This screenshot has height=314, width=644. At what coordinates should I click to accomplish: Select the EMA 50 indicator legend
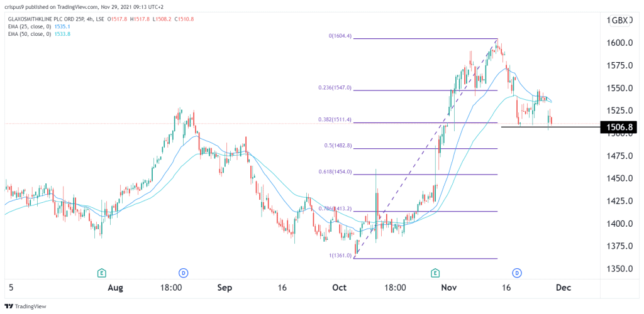[28, 34]
